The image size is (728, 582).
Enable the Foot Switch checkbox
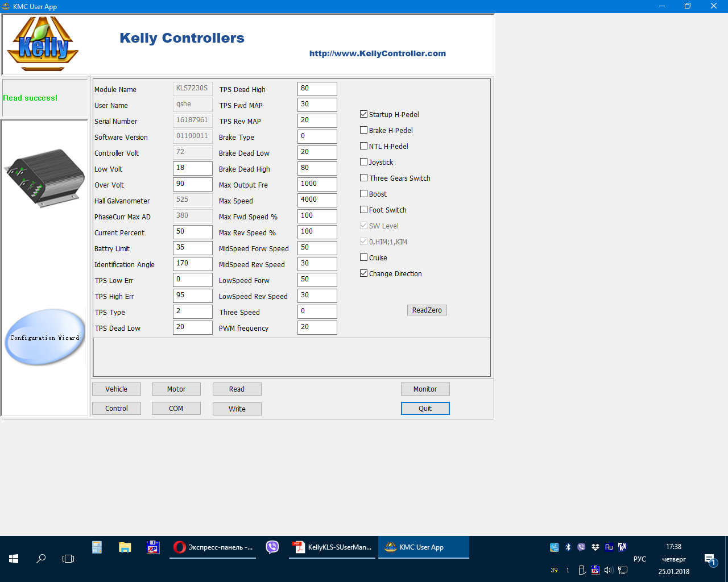(x=364, y=210)
